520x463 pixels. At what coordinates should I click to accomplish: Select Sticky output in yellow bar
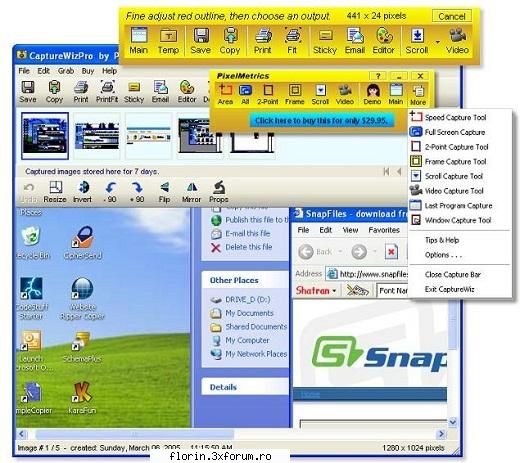(325, 41)
